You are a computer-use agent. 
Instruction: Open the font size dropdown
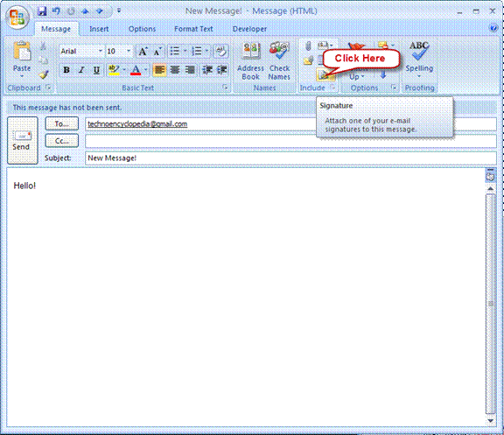(x=129, y=51)
